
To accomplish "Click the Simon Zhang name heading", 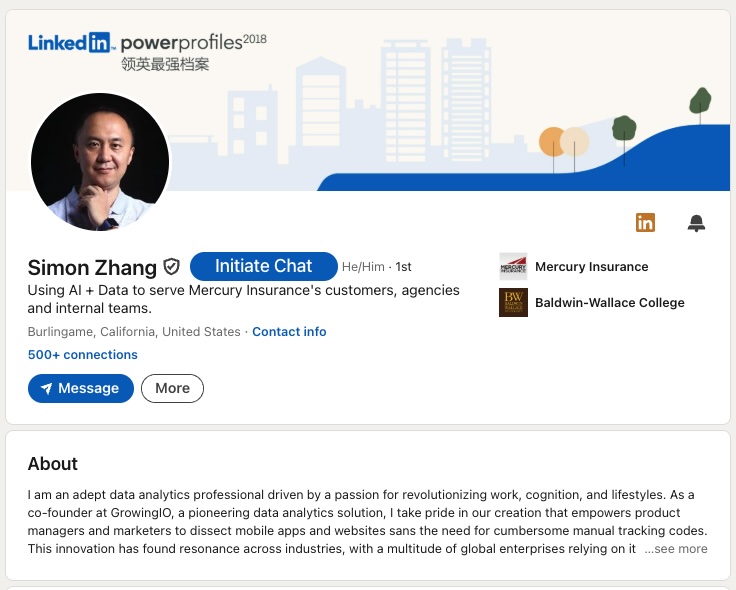I will pyautogui.click(x=92, y=268).
